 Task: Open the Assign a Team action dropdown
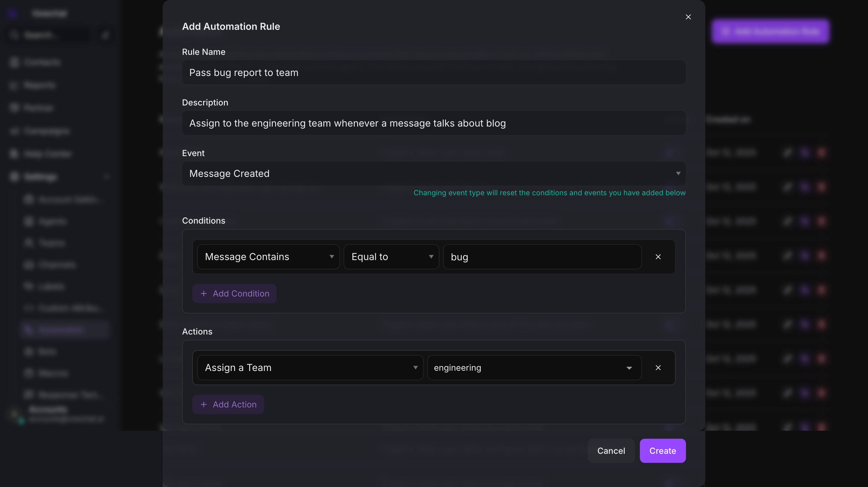(x=310, y=368)
